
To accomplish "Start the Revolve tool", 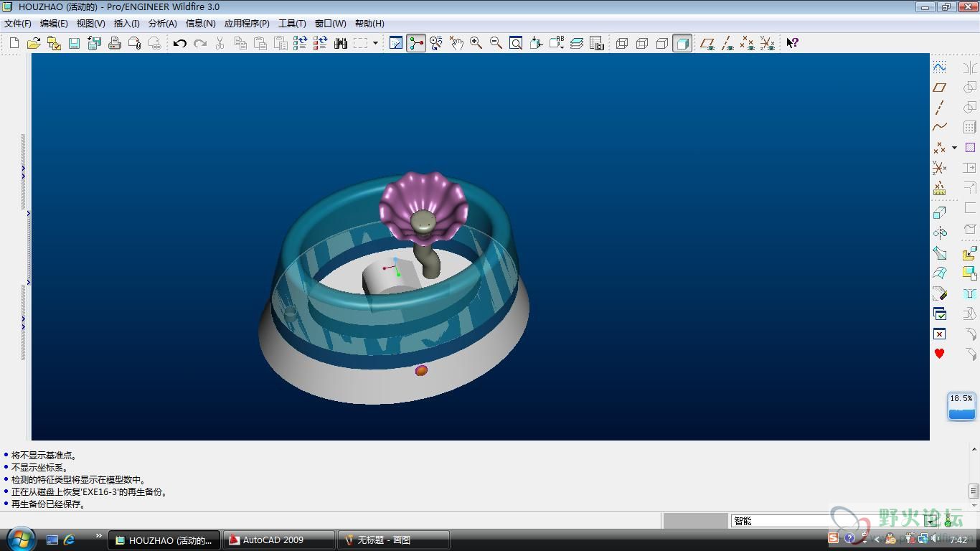I will coord(940,232).
